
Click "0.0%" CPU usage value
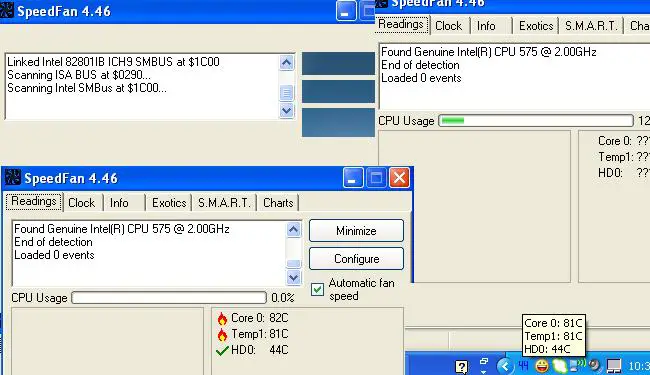pyautogui.click(x=283, y=298)
